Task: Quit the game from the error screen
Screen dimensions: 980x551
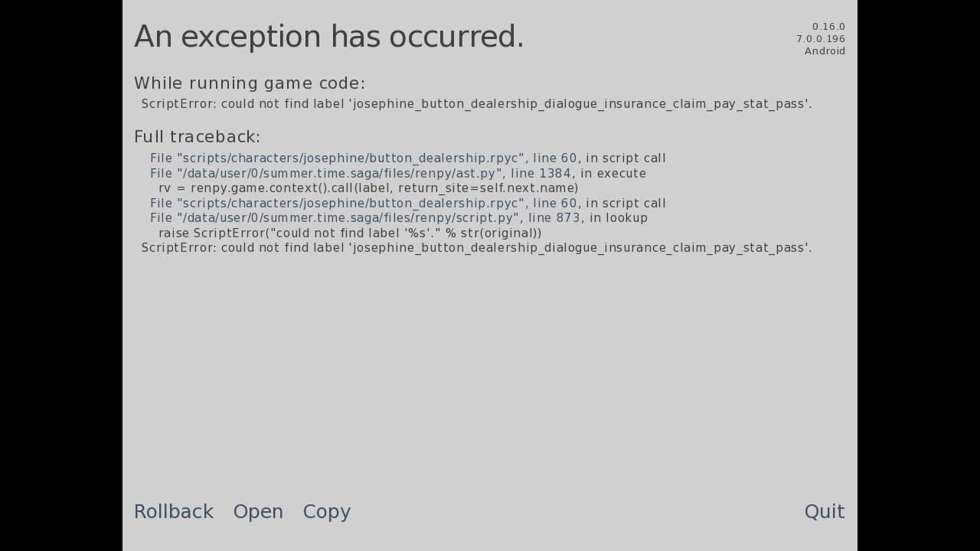Action: click(824, 512)
